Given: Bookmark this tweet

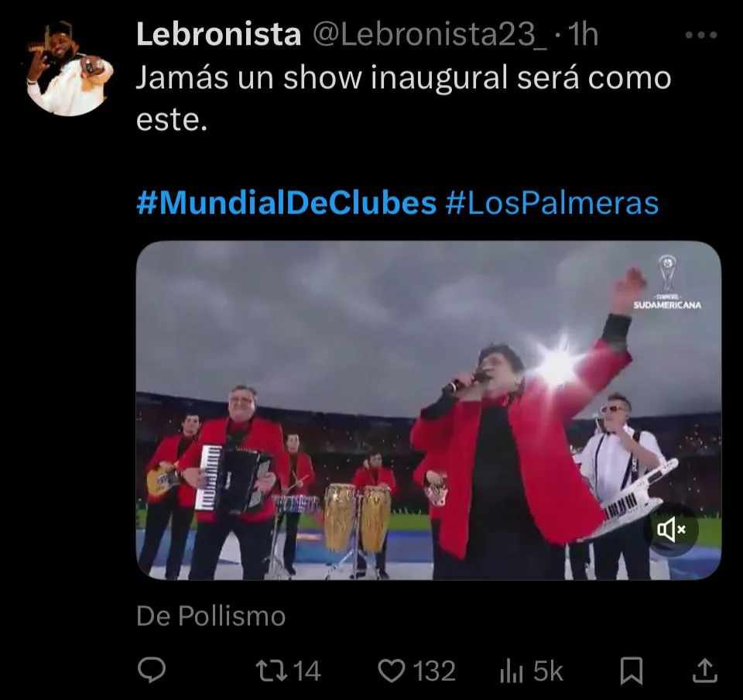Looking at the screenshot, I should [x=632, y=671].
